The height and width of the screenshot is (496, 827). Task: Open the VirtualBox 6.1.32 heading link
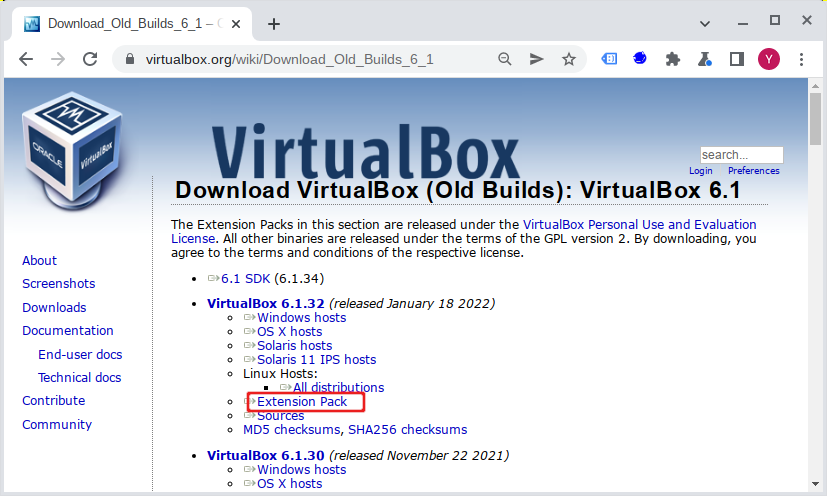tap(265, 303)
